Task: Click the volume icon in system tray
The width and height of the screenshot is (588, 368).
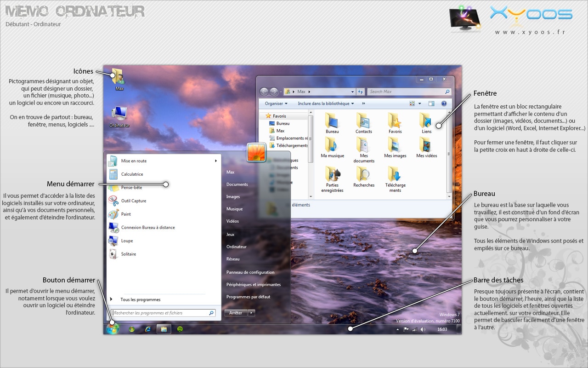Action: point(423,329)
